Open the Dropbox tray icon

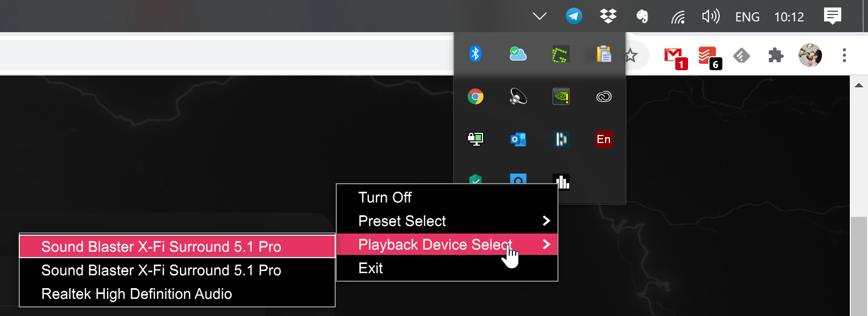(608, 16)
